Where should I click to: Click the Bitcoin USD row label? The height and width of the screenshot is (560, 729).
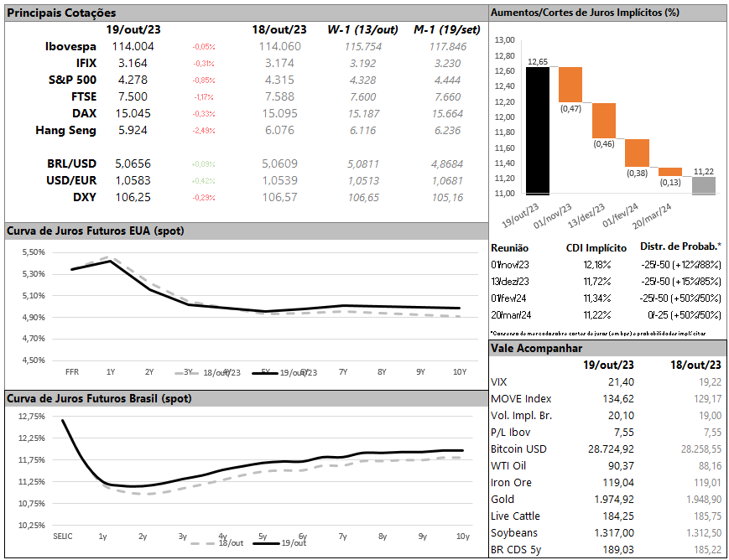click(518, 449)
